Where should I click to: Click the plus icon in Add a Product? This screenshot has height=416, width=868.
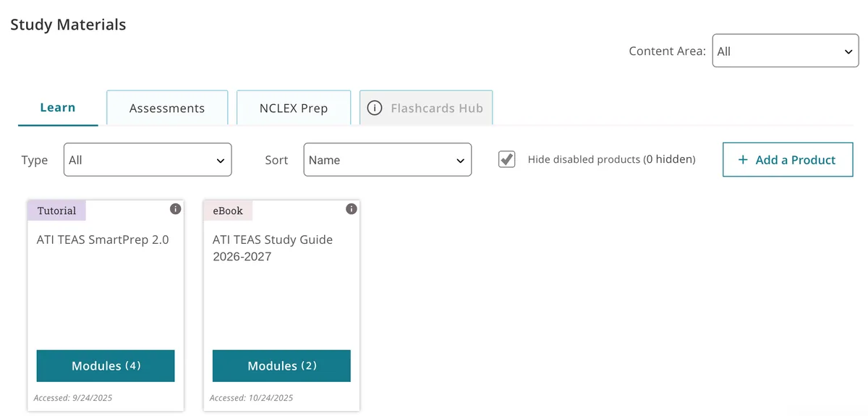(743, 160)
